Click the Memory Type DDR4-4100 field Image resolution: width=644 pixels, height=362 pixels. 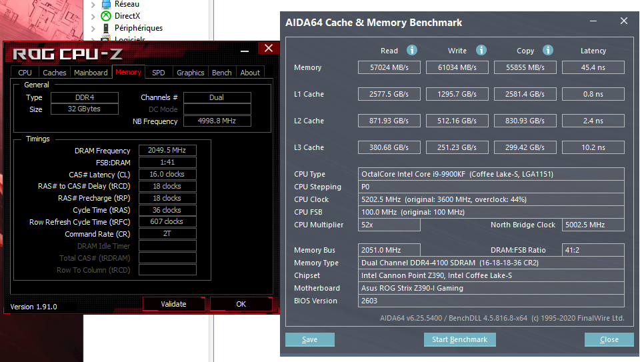click(x=491, y=263)
